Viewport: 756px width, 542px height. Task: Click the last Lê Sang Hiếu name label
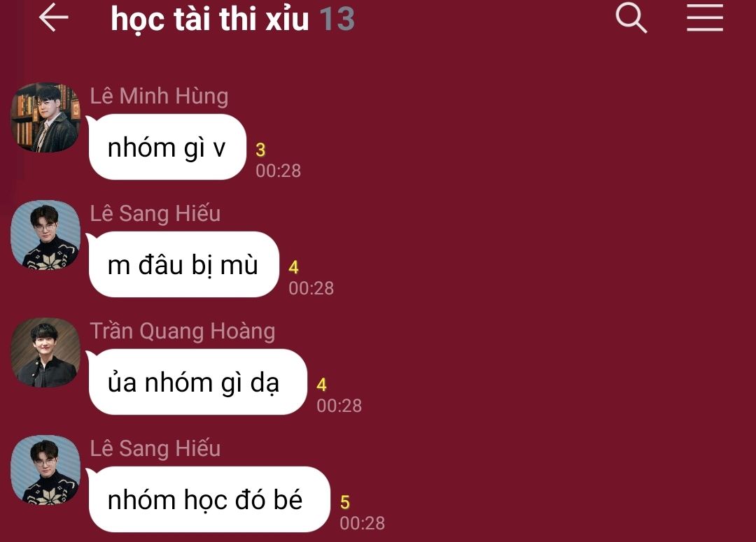(155, 449)
